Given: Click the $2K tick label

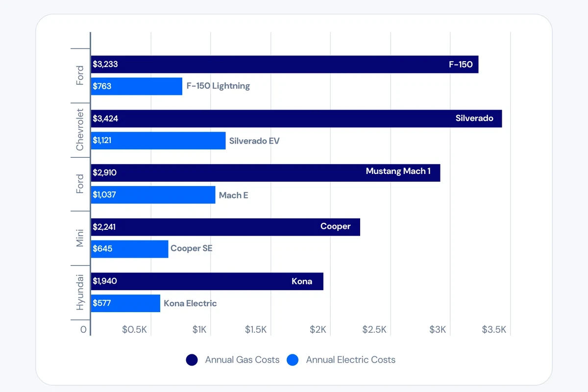Looking at the screenshot, I should coord(318,330).
